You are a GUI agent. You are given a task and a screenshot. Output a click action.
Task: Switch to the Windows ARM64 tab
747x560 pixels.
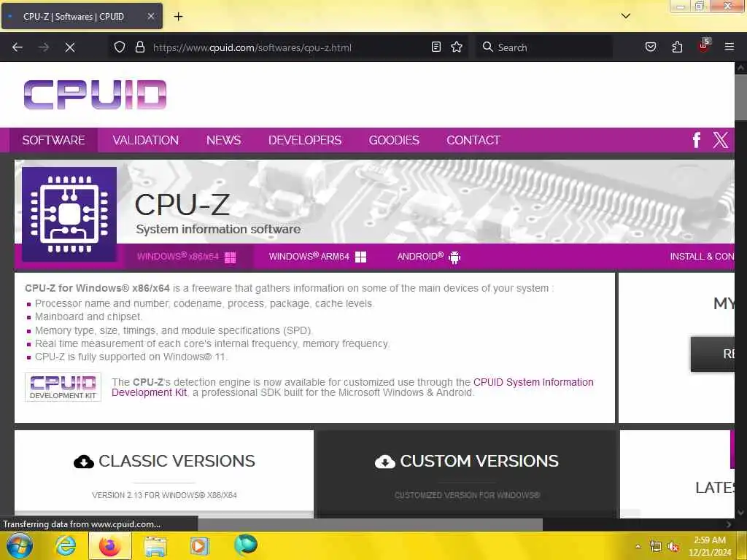317,257
